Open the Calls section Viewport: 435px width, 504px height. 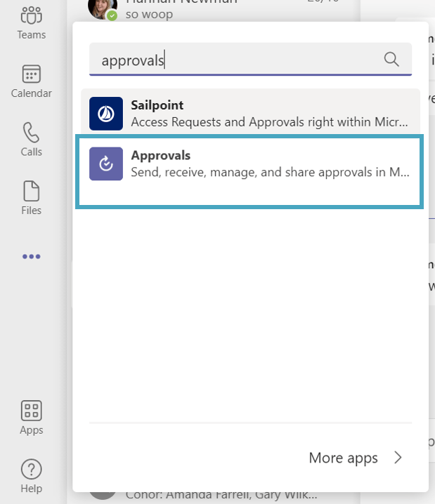[x=31, y=140]
